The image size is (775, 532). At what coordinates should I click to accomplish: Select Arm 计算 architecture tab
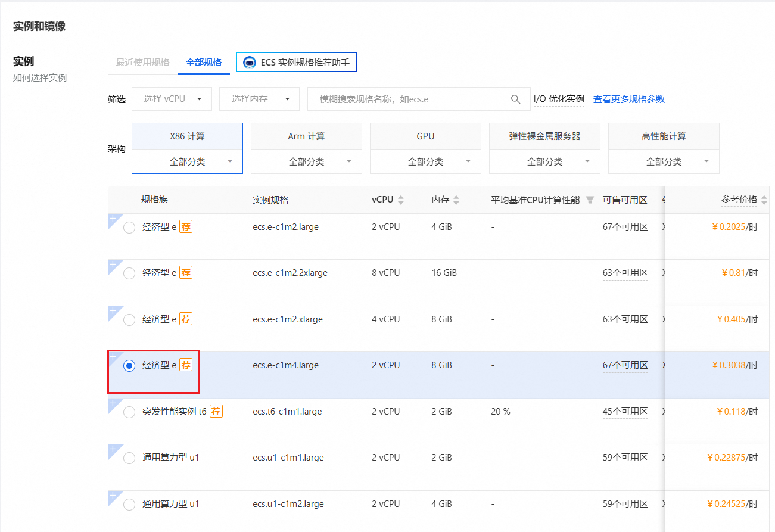[306, 136]
